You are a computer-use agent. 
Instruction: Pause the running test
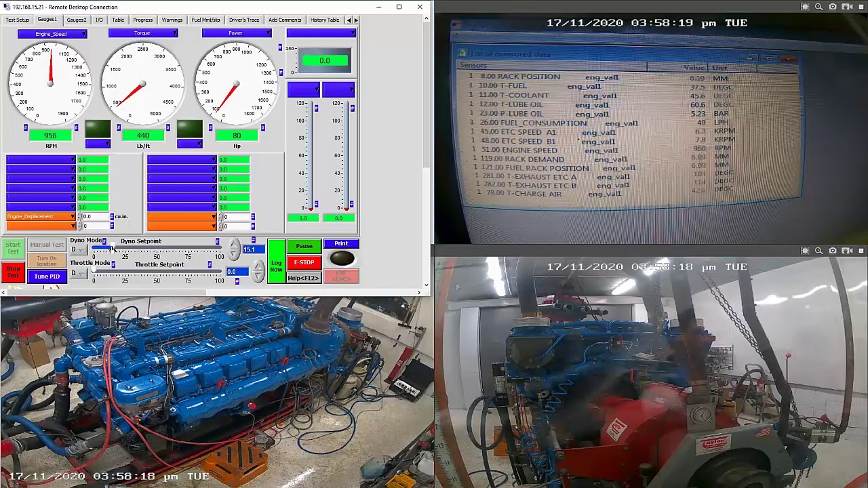pos(304,246)
